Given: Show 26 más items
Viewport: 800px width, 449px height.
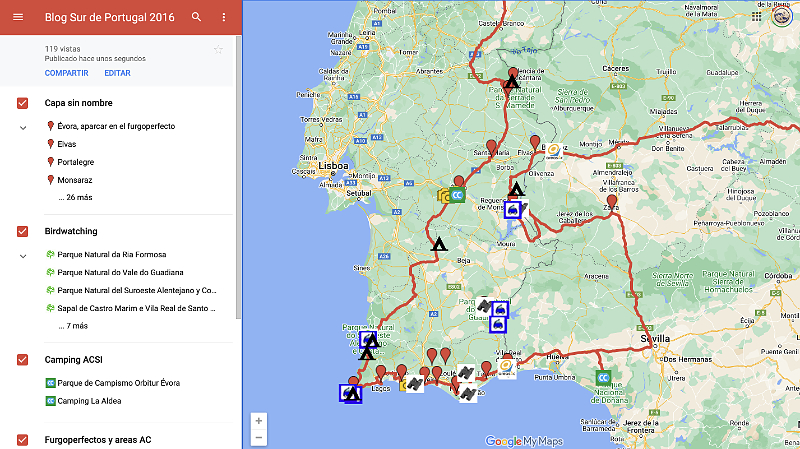Looking at the screenshot, I should pos(76,197).
